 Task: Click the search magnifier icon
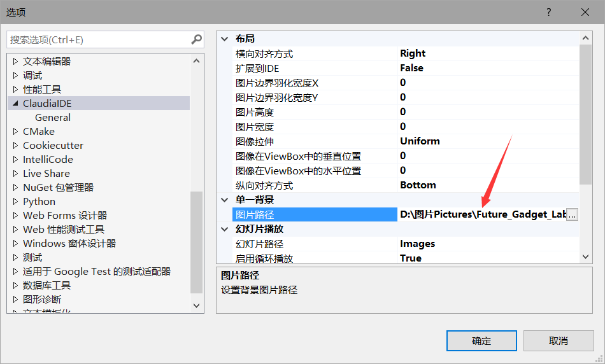(x=196, y=39)
